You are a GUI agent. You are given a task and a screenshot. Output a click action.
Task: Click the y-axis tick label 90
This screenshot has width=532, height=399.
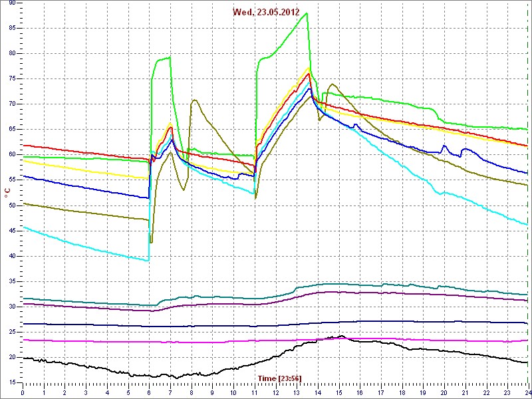coord(11,3)
